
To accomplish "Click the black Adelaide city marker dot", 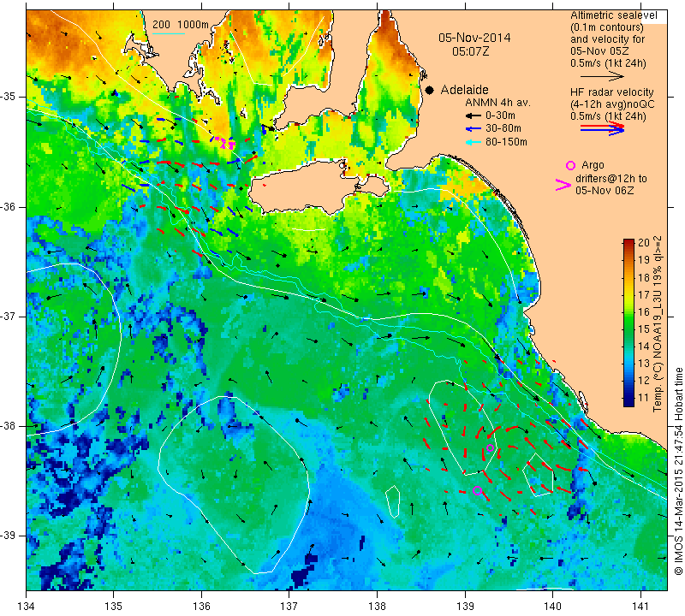I will pyautogui.click(x=430, y=90).
